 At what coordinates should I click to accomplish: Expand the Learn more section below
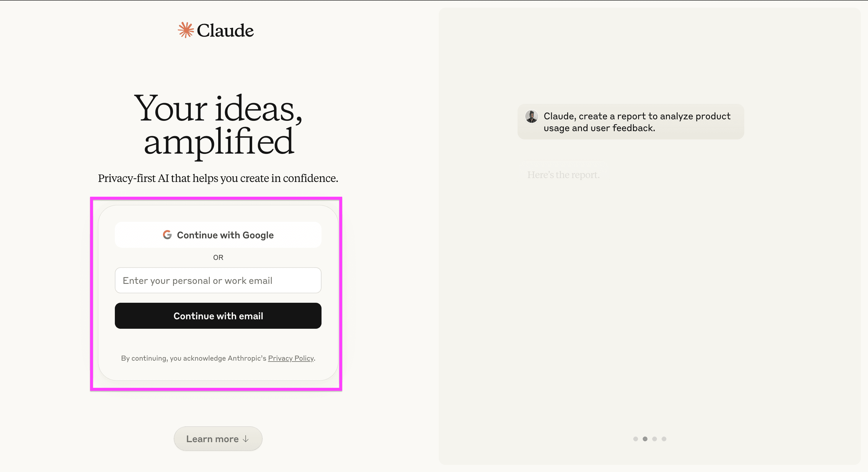(218, 438)
